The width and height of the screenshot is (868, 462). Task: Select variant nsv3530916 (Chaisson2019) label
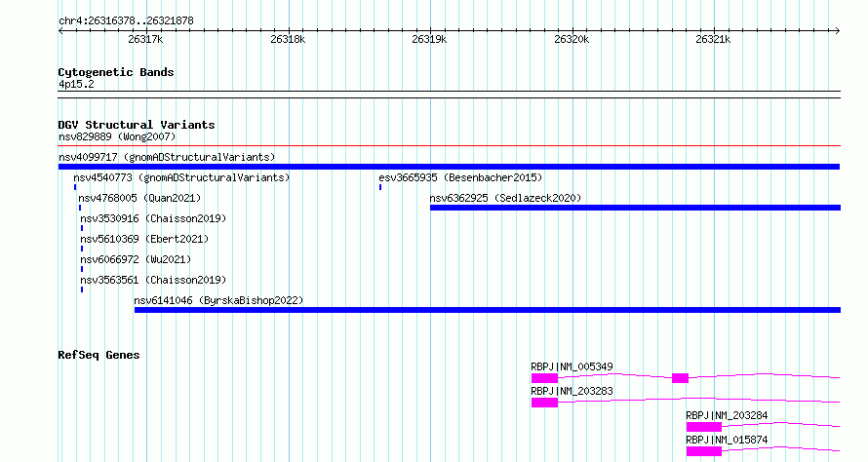tap(153, 218)
